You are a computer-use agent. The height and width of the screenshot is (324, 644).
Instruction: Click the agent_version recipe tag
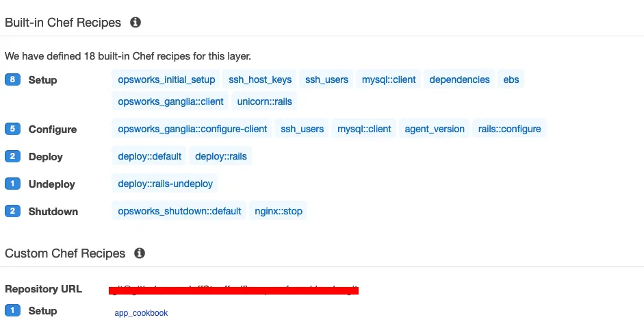[x=435, y=129]
